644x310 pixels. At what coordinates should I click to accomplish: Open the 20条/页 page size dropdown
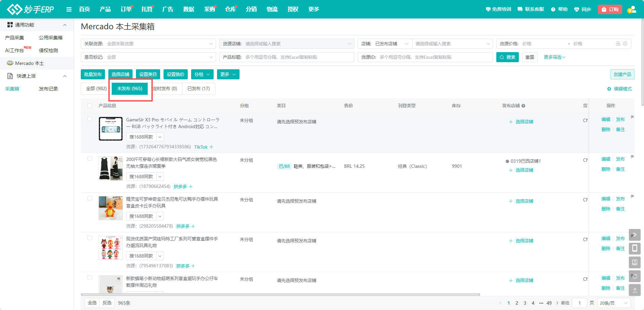pyautogui.click(x=613, y=303)
